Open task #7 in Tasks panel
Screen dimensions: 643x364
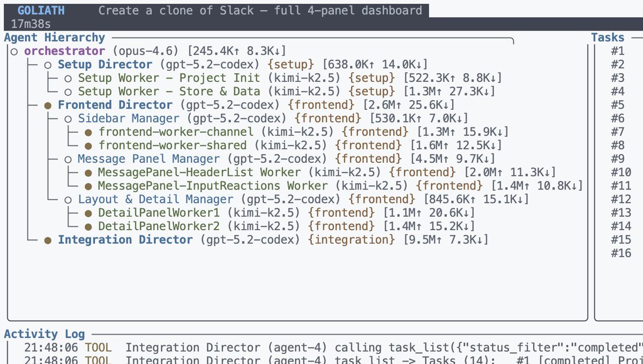pyautogui.click(x=618, y=132)
